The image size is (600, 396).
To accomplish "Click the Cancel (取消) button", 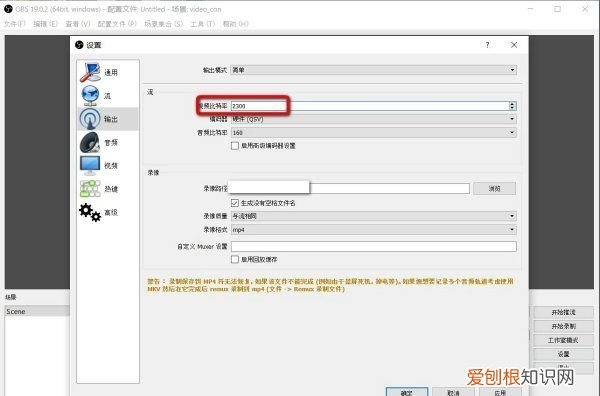I will click(x=453, y=392).
